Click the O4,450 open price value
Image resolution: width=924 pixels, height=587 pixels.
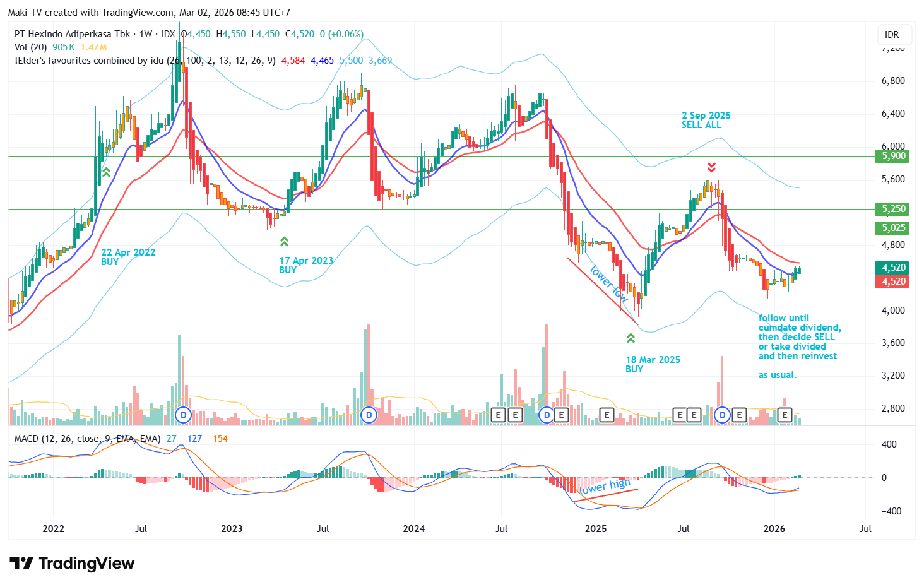[x=196, y=34]
